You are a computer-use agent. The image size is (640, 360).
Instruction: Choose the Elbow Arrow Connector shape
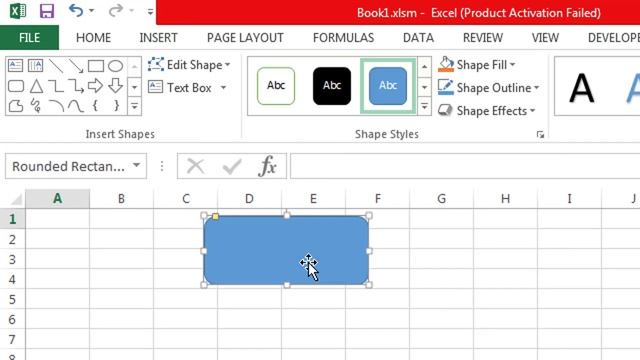(76, 86)
